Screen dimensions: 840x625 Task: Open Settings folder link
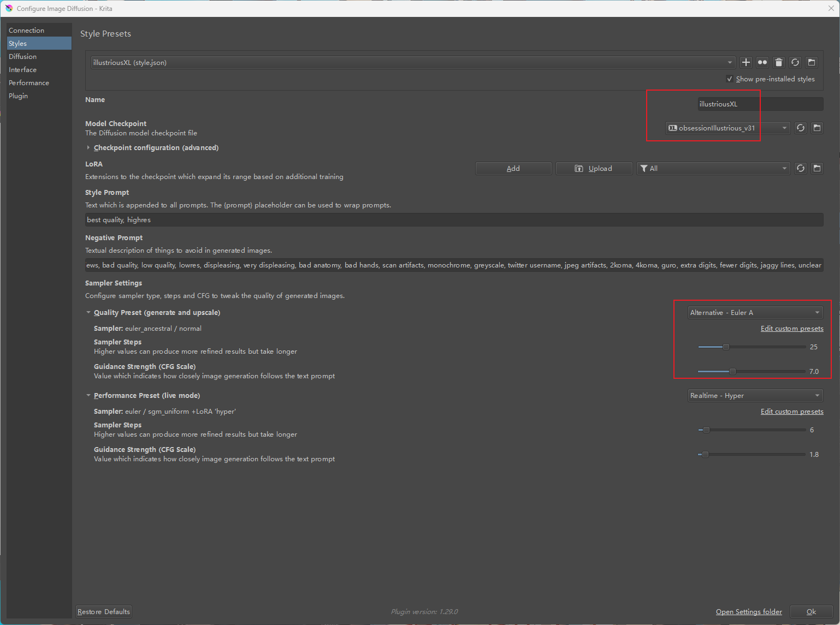(749, 611)
